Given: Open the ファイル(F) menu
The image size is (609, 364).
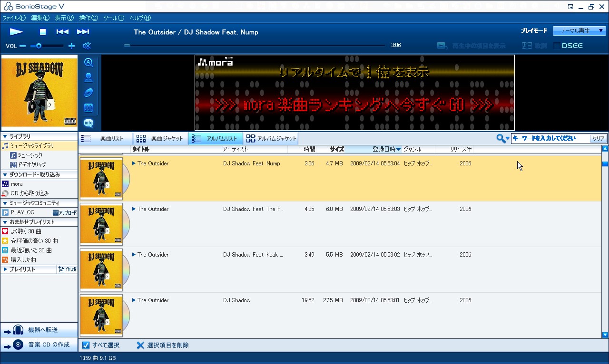Looking at the screenshot, I should click(14, 18).
